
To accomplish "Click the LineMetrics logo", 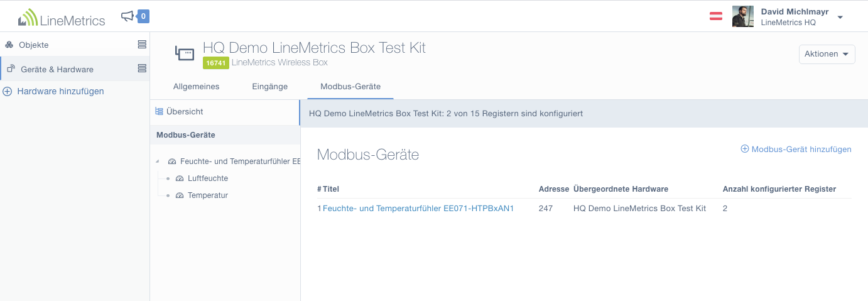I will pyautogui.click(x=62, y=18).
